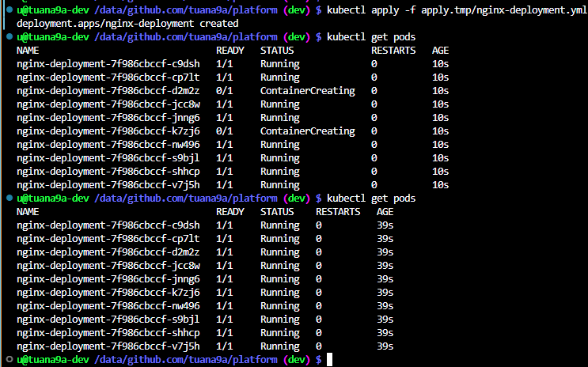Screen dimensions: 588x367
Task: Click the '1/1' ready value of shhcp in second listing
Action: [x=225, y=333]
